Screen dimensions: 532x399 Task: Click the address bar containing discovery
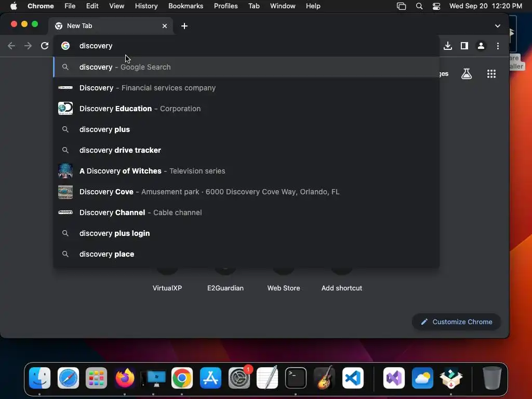click(x=246, y=46)
